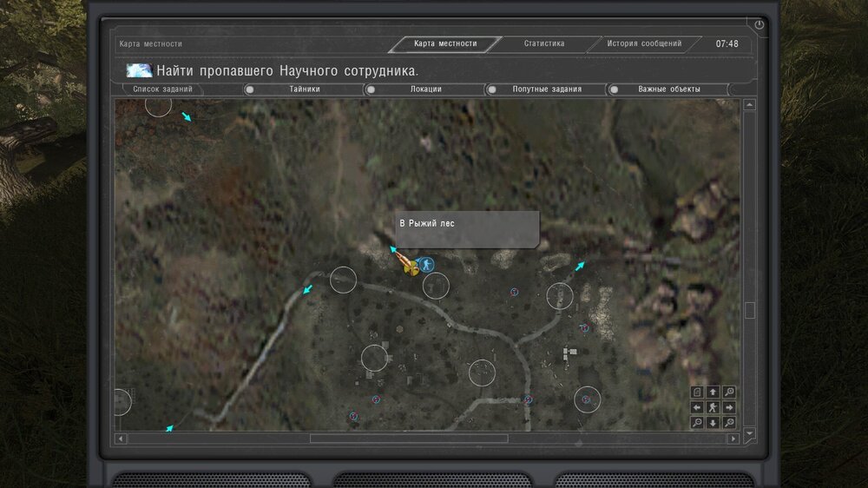
Task: Click the 07:48 clock readout
Action: click(x=727, y=43)
